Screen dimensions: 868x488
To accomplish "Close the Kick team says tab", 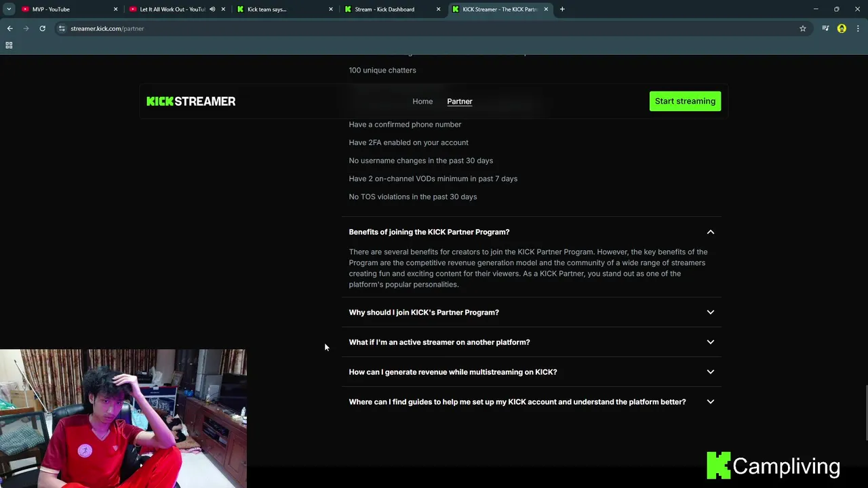I will coord(331,9).
